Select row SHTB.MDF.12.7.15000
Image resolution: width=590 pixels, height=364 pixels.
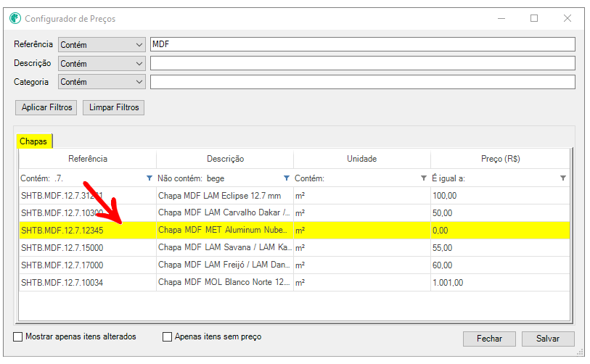tap(294, 248)
